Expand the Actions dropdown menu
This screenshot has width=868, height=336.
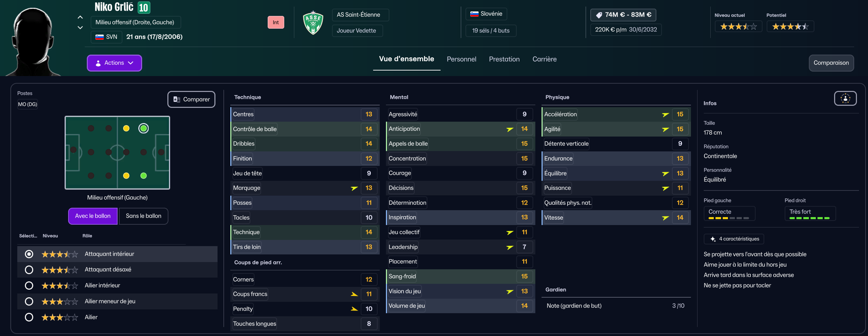(x=114, y=63)
